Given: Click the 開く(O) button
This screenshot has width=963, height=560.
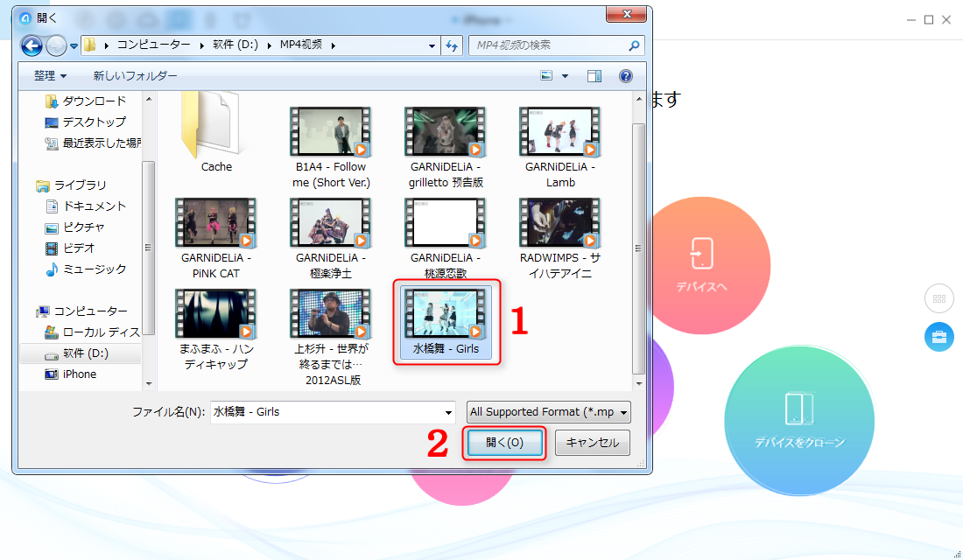Looking at the screenshot, I should (x=504, y=443).
